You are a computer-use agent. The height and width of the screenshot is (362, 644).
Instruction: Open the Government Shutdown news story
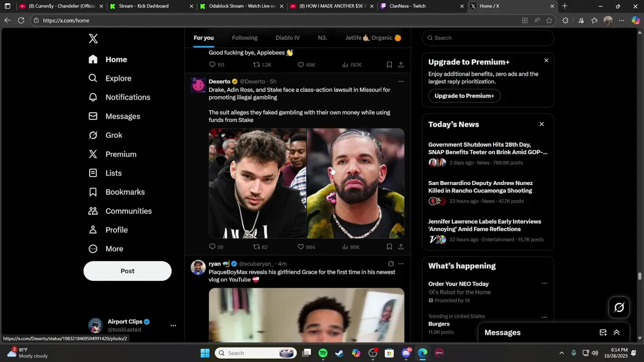[488, 153]
